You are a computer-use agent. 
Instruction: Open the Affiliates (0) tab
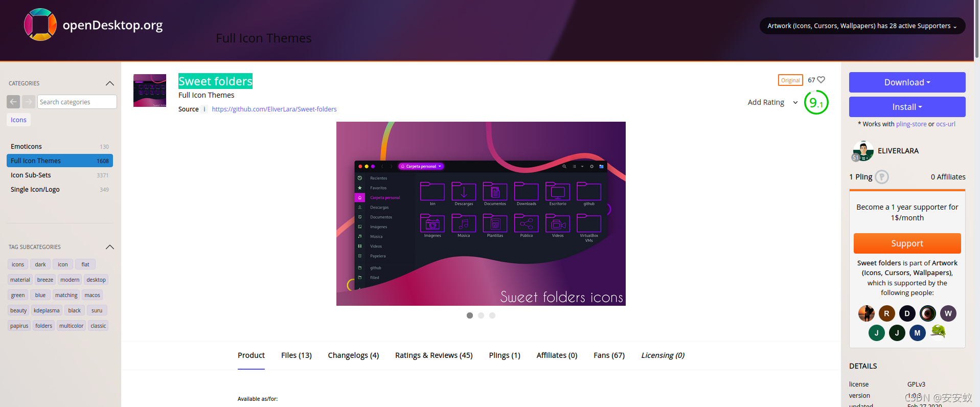(557, 355)
